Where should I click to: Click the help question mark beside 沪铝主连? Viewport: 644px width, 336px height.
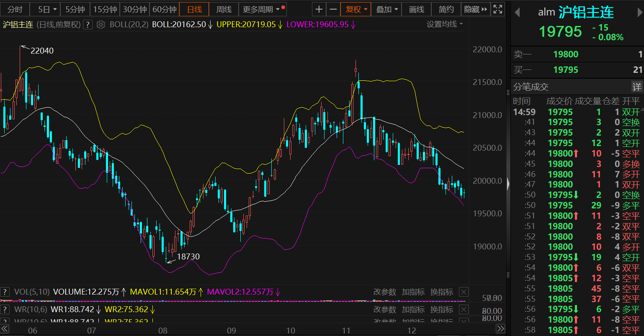(x=88, y=25)
